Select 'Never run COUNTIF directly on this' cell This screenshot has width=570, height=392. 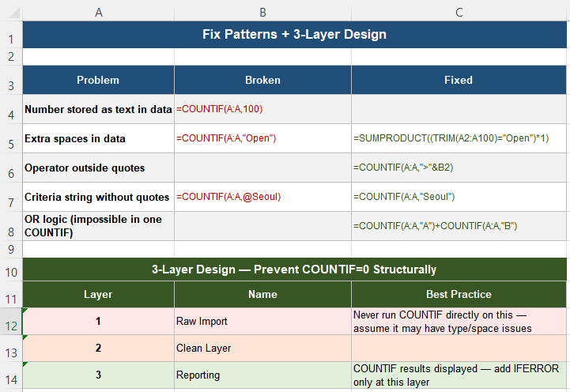coord(459,321)
